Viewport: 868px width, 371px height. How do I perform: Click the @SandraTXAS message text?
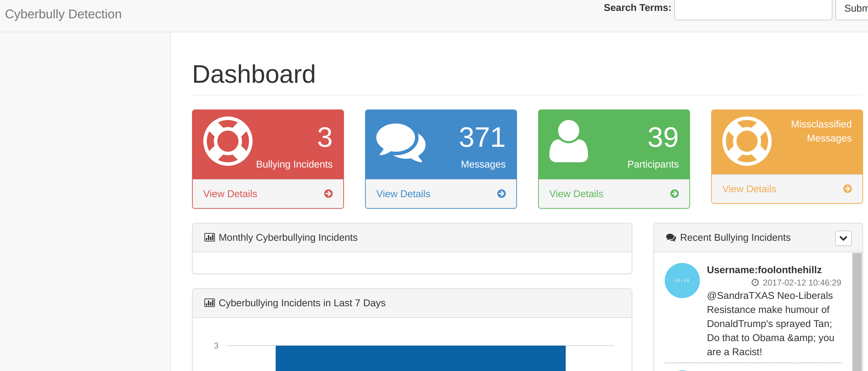tap(771, 323)
